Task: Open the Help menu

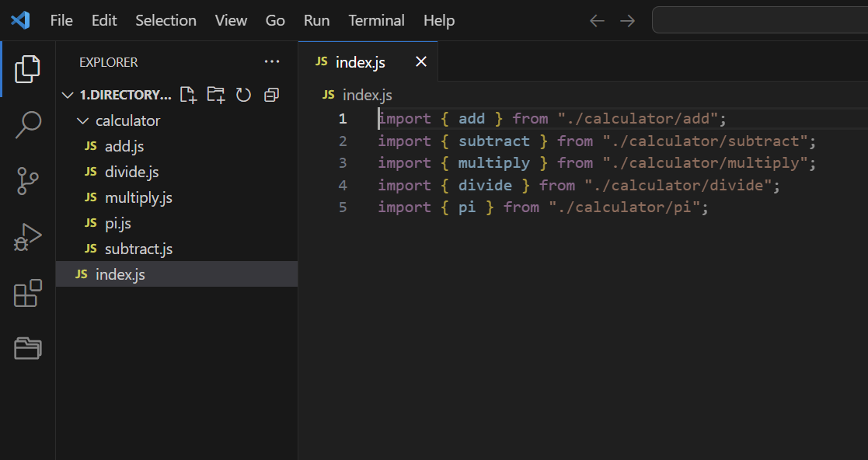Action: (439, 20)
